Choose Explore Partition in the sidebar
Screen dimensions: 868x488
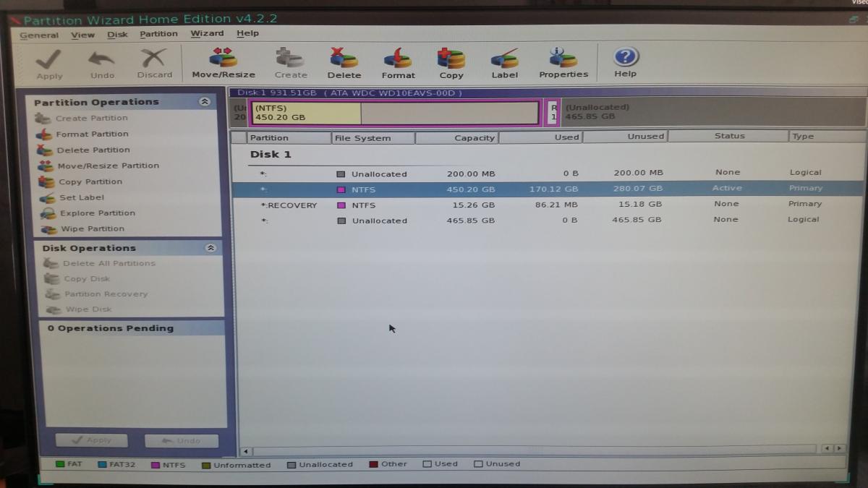(98, 213)
